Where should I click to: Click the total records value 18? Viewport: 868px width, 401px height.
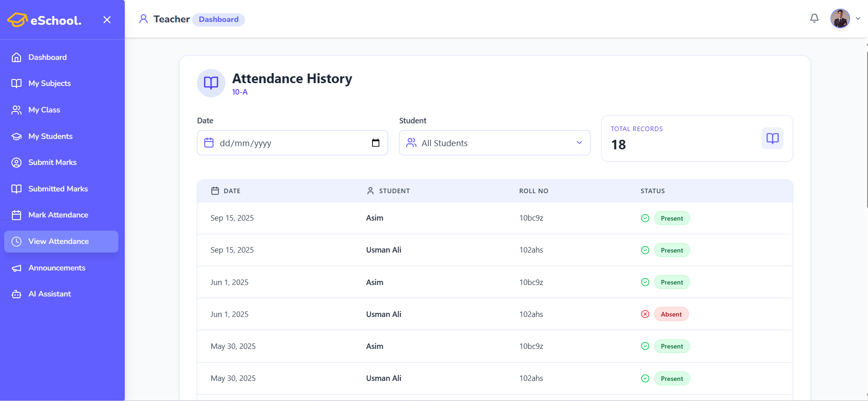coord(618,145)
